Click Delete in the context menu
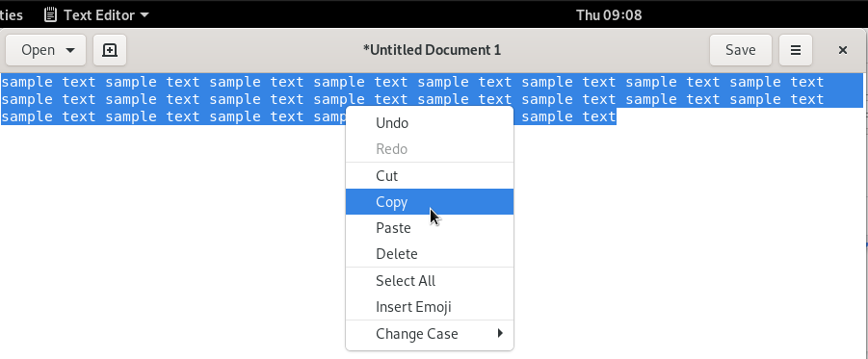The width and height of the screenshot is (868, 359). 430,254
